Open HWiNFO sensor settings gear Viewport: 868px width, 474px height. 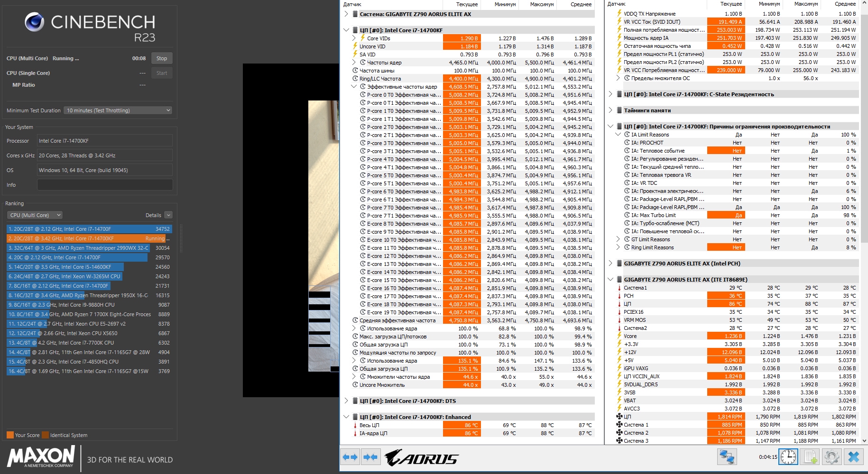[831, 457]
